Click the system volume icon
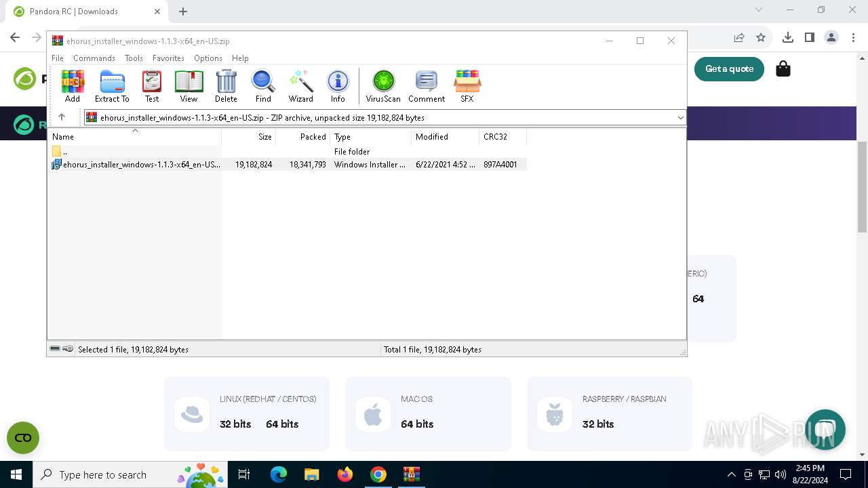 (781, 474)
